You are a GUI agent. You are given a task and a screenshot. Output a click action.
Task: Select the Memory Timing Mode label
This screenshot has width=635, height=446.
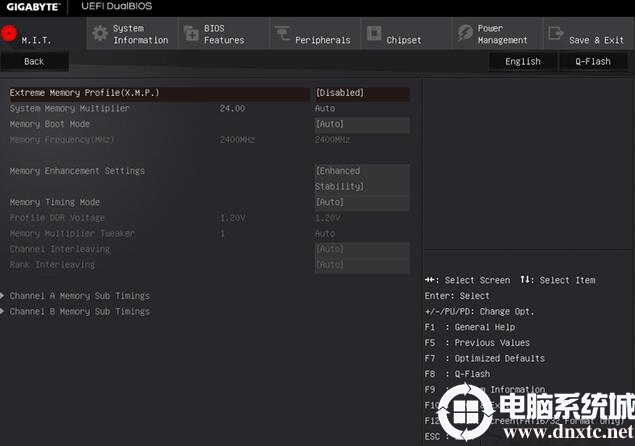(55, 202)
